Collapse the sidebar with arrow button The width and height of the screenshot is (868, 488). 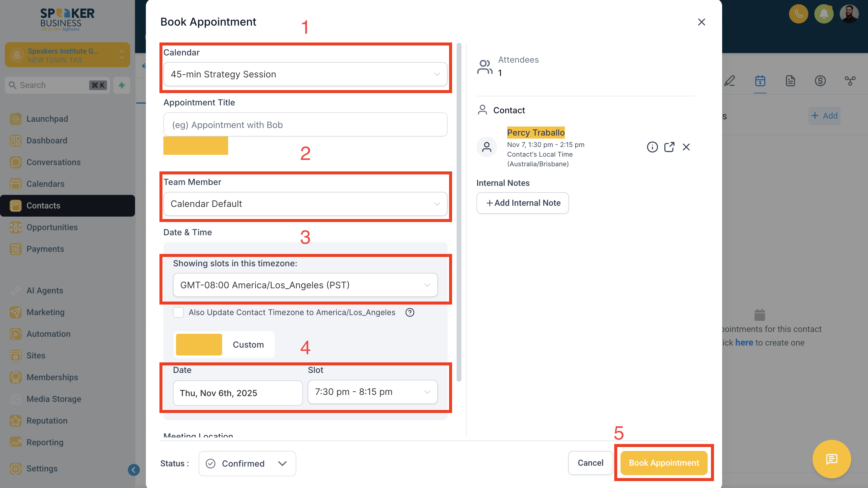[134, 470]
